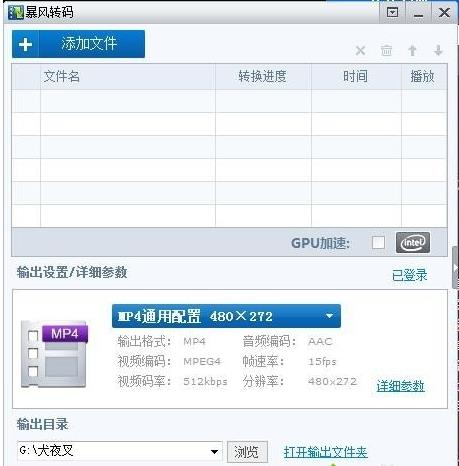The image size is (459, 466).
Task: Open the MP4通用配置 480×272 profile dropdown
Action: [x=226, y=316]
